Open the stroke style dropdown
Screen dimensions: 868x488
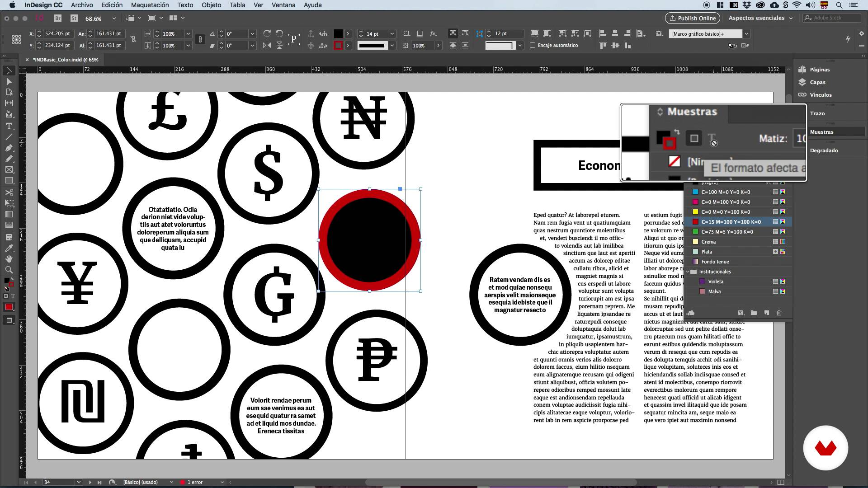[x=392, y=45]
